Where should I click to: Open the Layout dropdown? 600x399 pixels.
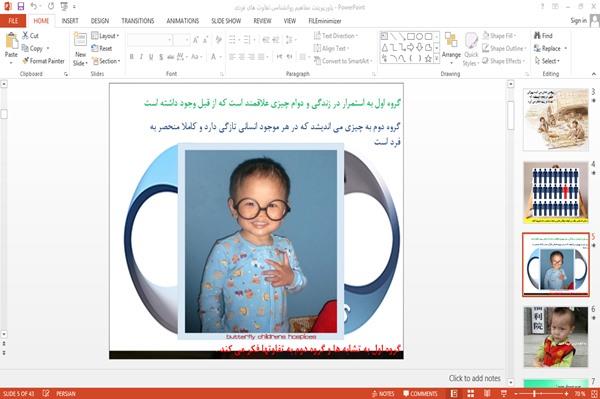105,36
